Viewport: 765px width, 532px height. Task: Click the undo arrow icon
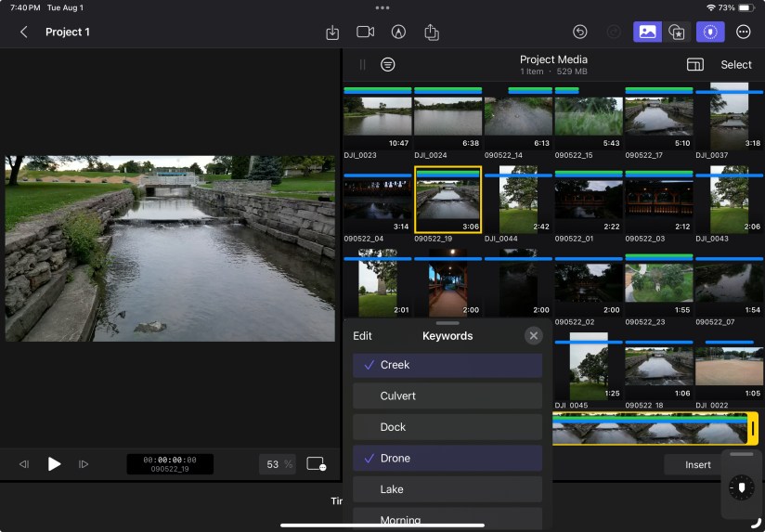[x=580, y=32]
